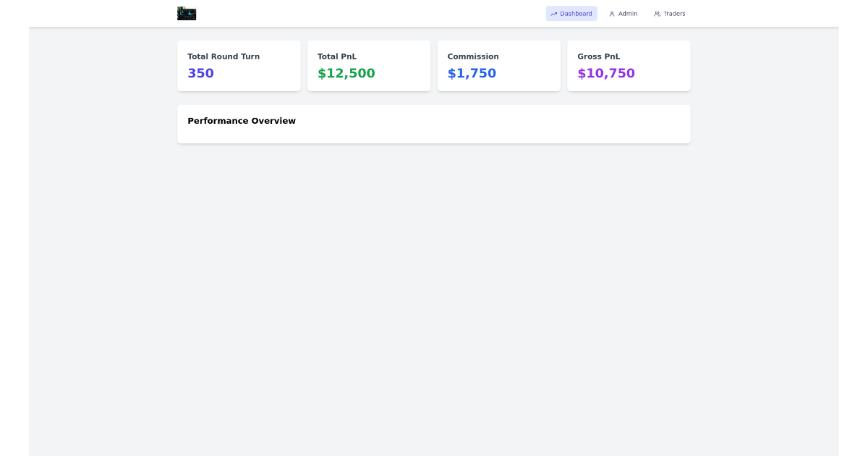Select the person icon beside Admin
This screenshot has height=456, width=868.
[613, 13]
